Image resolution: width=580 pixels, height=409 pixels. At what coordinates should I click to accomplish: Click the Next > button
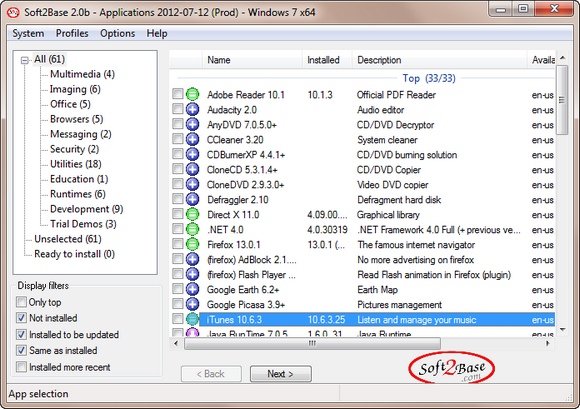(x=280, y=374)
